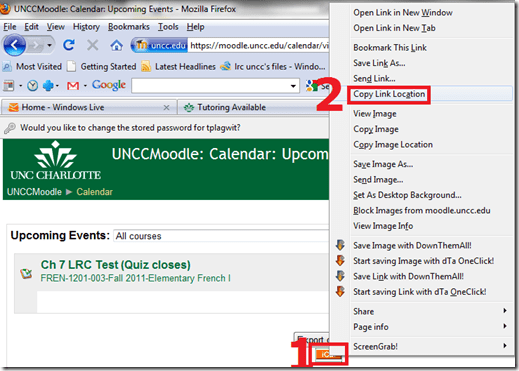The height and width of the screenshot is (371, 519).
Task: Go to the Home page icon
Action: (116, 45)
